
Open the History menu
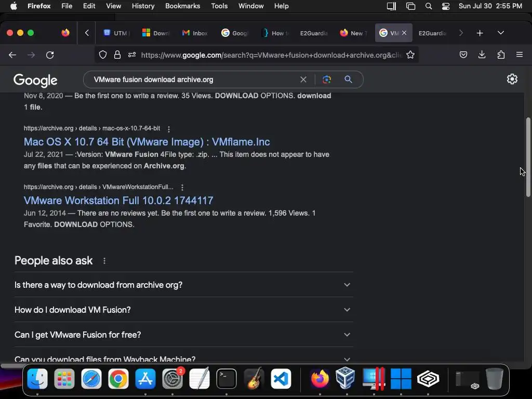[x=143, y=6]
